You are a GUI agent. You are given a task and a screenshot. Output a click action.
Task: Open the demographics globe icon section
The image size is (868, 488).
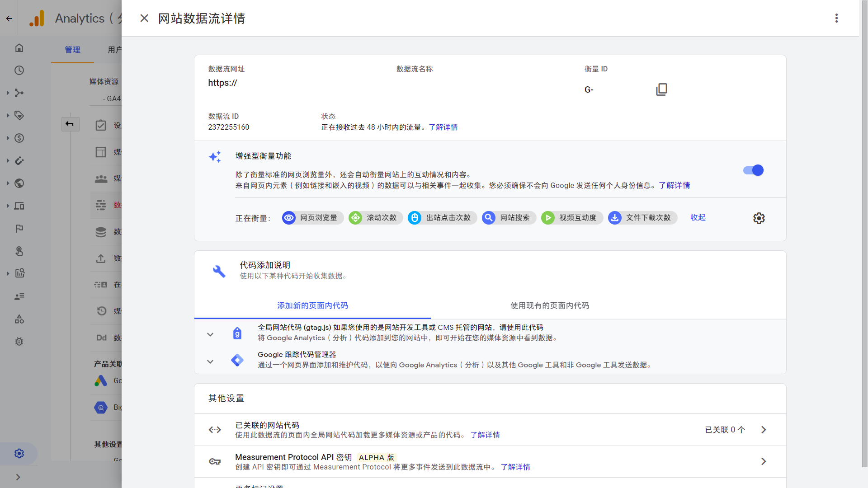[19, 183]
